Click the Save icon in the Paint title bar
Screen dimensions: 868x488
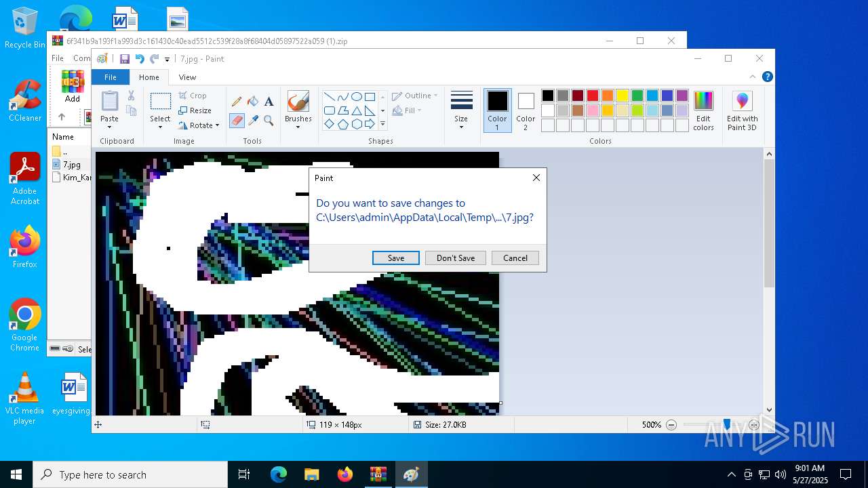click(x=125, y=59)
